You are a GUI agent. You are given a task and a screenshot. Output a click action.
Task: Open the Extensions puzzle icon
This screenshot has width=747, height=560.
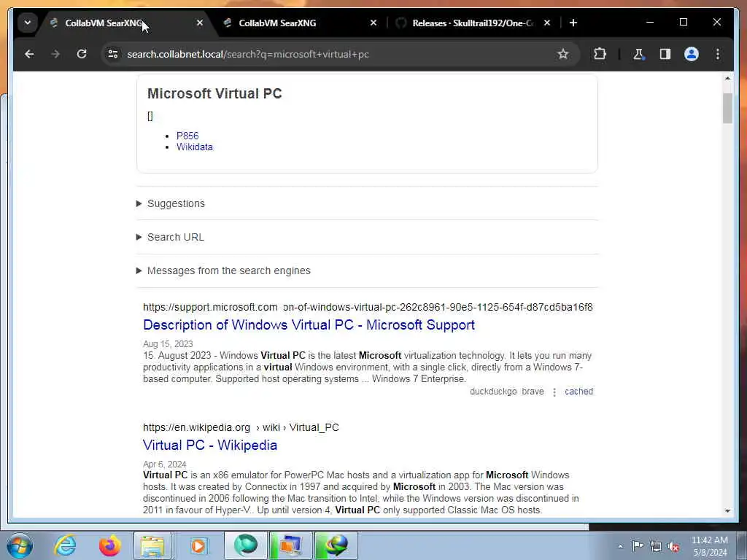tap(600, 54)
